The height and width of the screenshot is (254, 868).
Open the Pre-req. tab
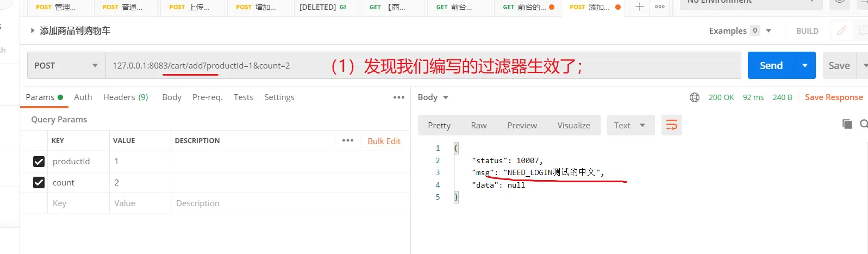tap(208, 97)
